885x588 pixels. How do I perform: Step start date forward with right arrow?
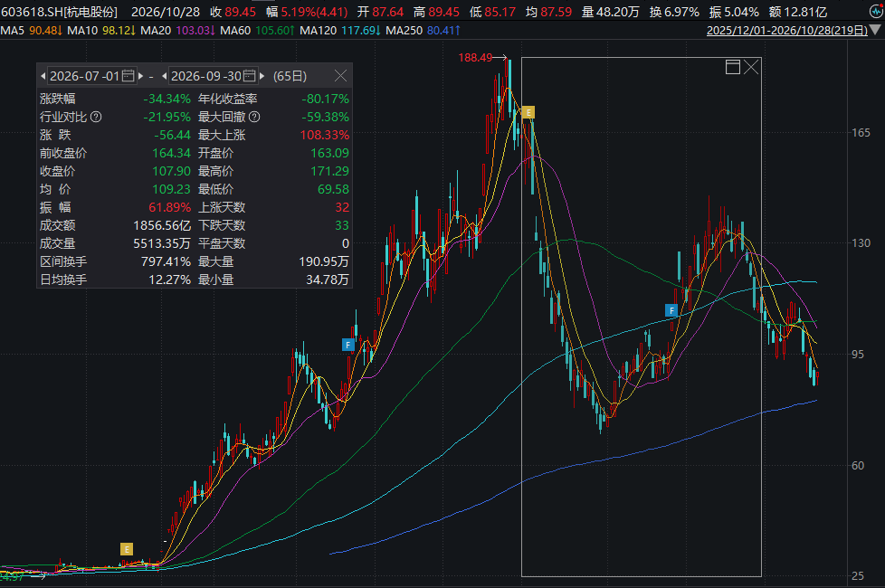140,76
